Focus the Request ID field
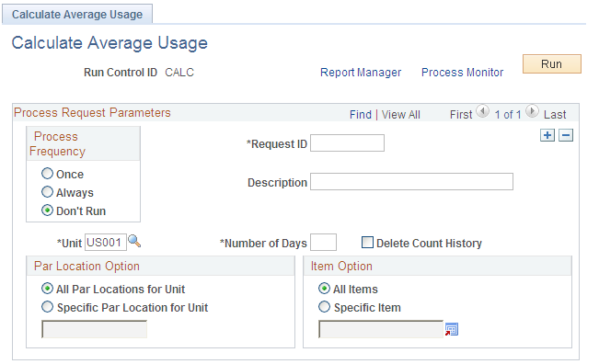This screenshot has height=364, width=599. tap(347, 143)
